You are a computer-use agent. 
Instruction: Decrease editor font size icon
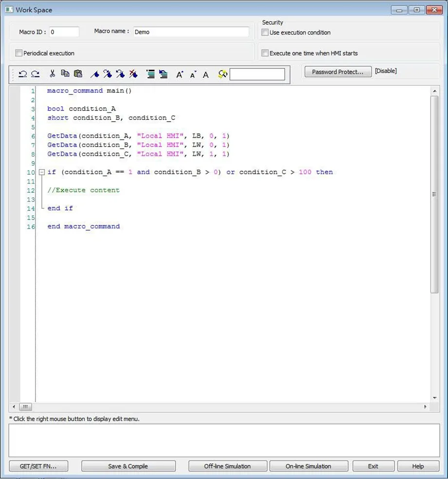[x=192, y=74]
